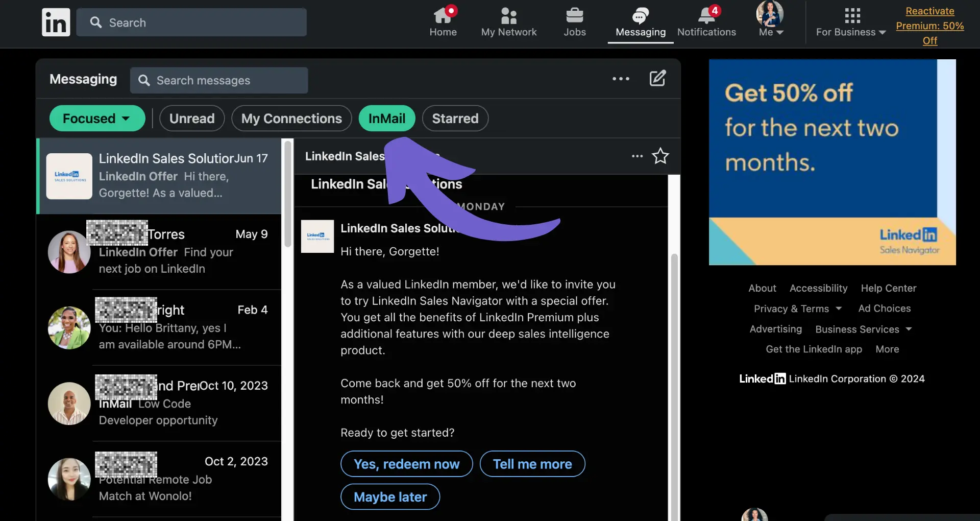Click the LinkedIn logo icon

click(x=56, y=22)
